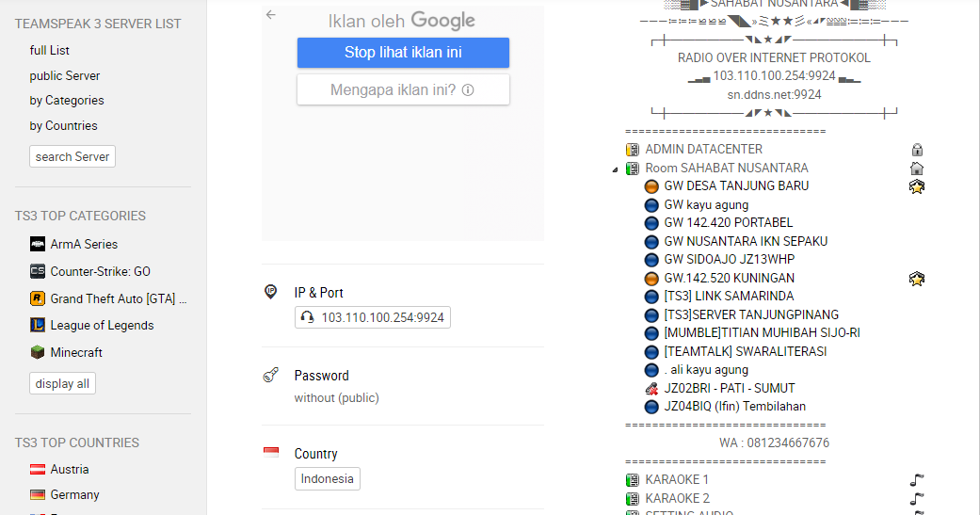Select the '. ali kayu agung' user row
The width and height of the screenshot is (980, 515).
(706, 370)
